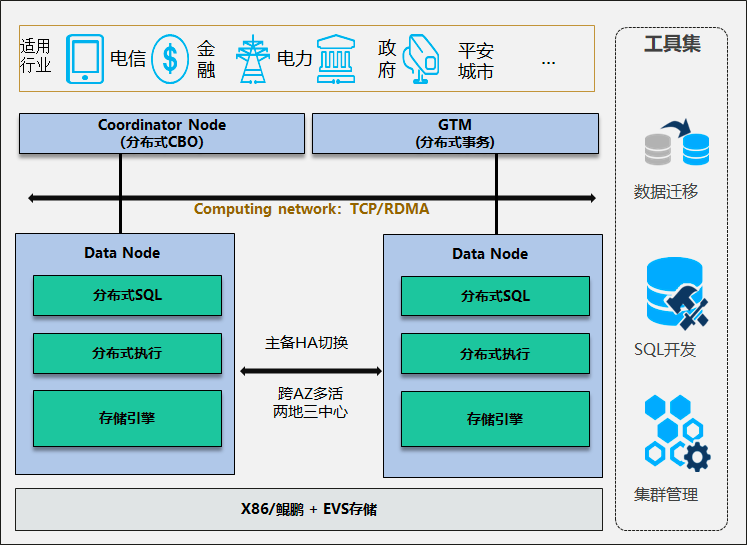Image resolution: width=747 pixels, height=545 pixels.
Task: Click the 适用行业 label
Action: pos(35,56)
